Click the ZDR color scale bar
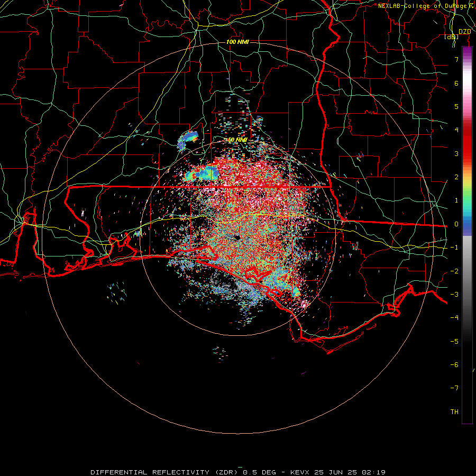The height and width of the screenshot is (476, 476). pyautogui.click(x=467, y=235)
